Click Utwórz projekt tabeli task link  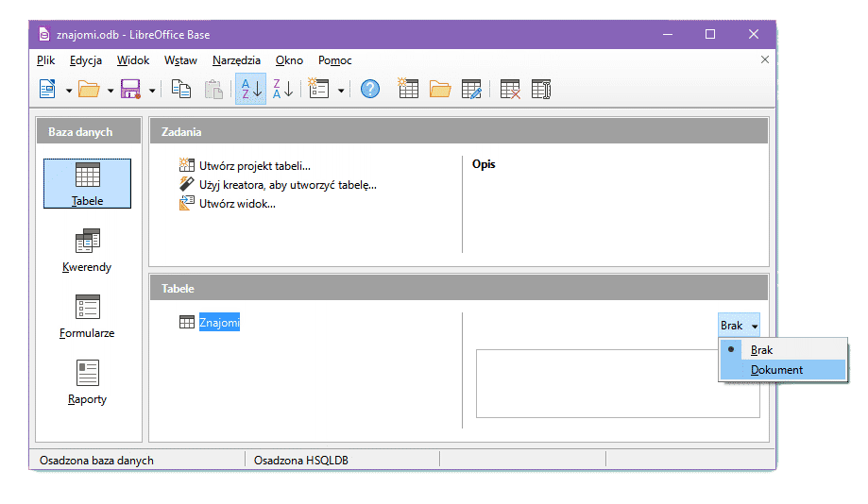coord(254,166)
